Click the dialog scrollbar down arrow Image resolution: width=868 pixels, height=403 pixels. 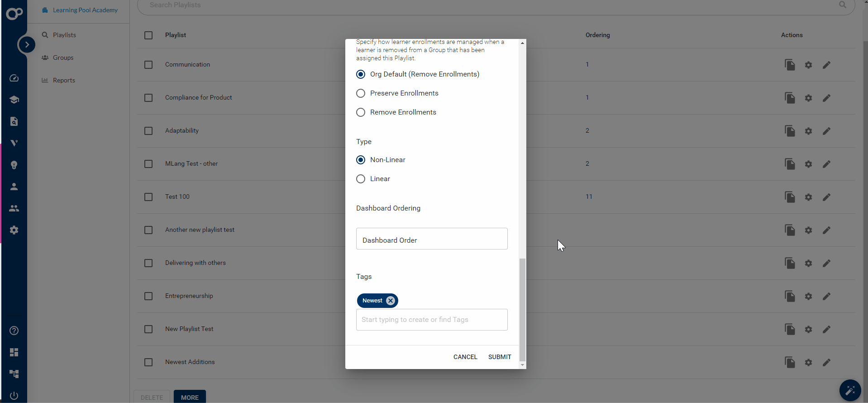[522, 365]
